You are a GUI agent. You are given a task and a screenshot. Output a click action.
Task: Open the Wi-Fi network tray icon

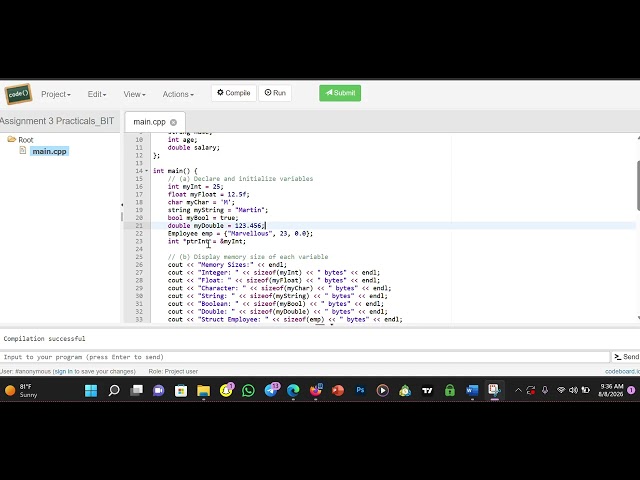(561, 391)
